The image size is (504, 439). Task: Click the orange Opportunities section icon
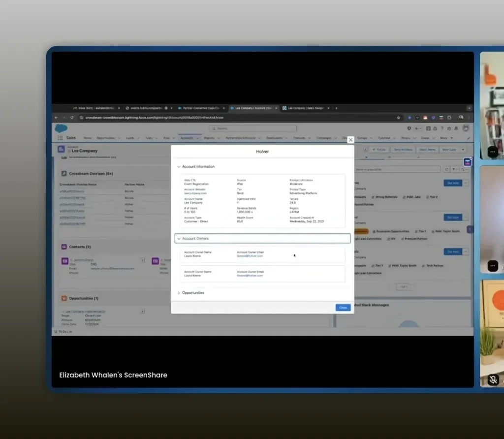click(x=64, y=298)
